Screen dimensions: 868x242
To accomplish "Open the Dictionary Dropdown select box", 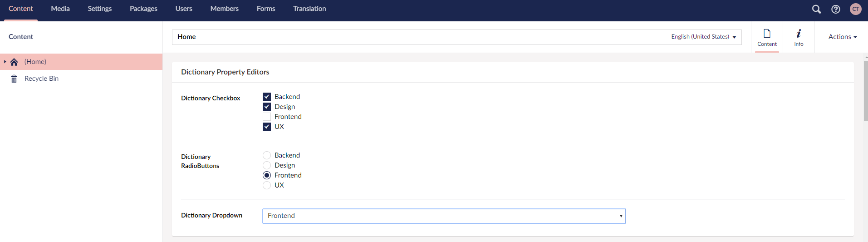I will (444, 216).
